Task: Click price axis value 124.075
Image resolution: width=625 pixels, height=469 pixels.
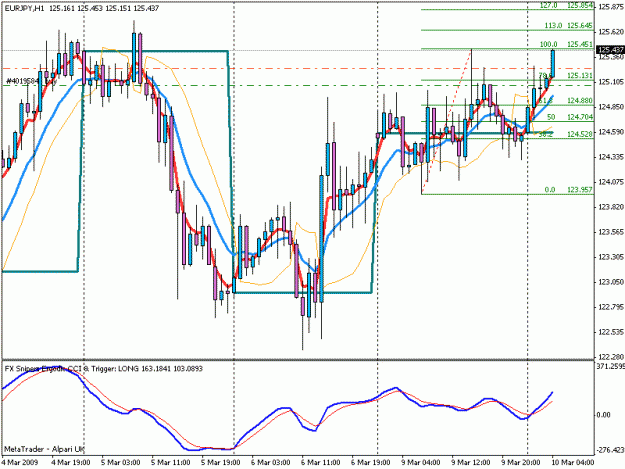Action: pyautogui.click(x=611, y=182)
